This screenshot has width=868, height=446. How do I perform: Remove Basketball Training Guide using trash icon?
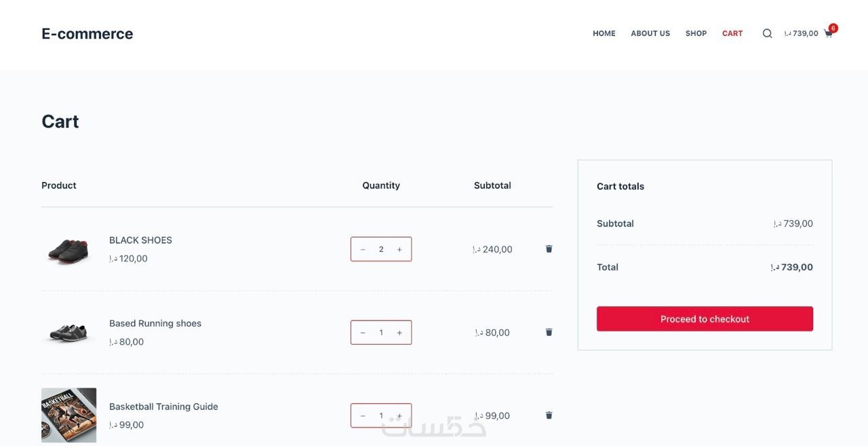549,415
